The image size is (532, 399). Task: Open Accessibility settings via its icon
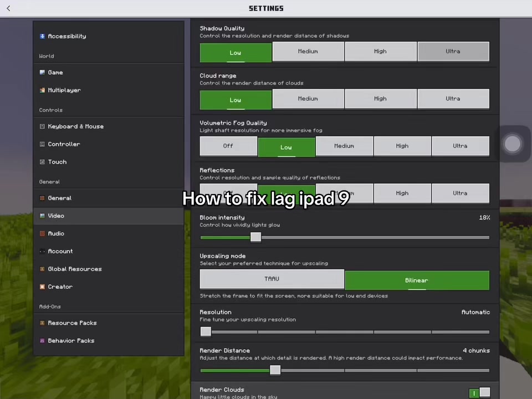pyautogui.click(x=42, y=37)
